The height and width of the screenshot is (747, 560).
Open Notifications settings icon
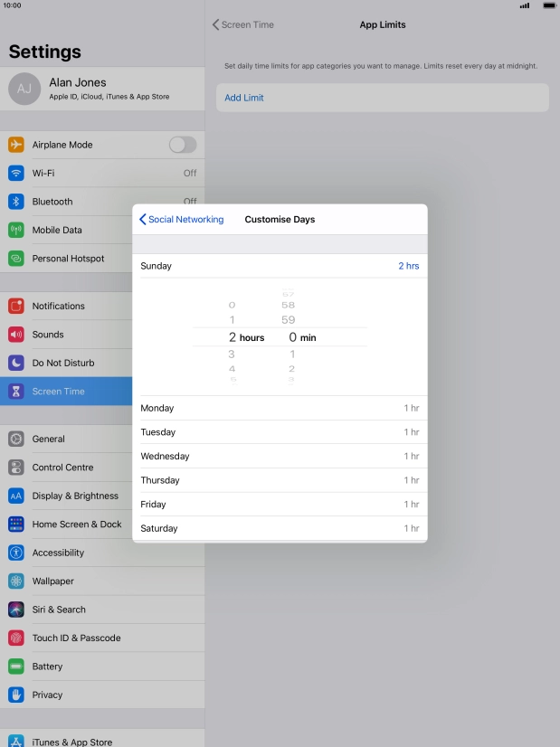point(16,306)
